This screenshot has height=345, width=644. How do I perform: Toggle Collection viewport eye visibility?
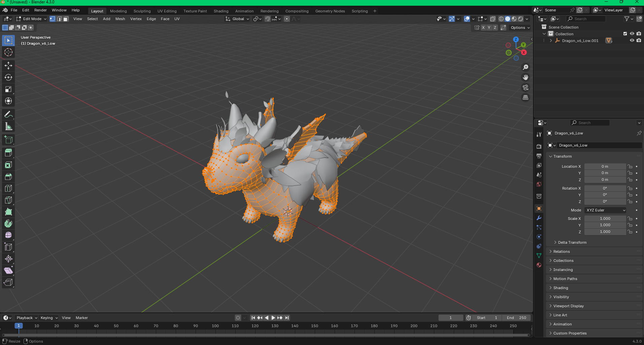pyautogui.click(x=632, y=34)
